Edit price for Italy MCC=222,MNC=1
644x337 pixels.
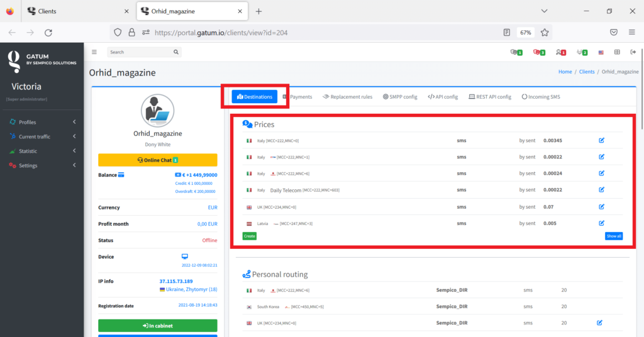(x=601, y=157)
